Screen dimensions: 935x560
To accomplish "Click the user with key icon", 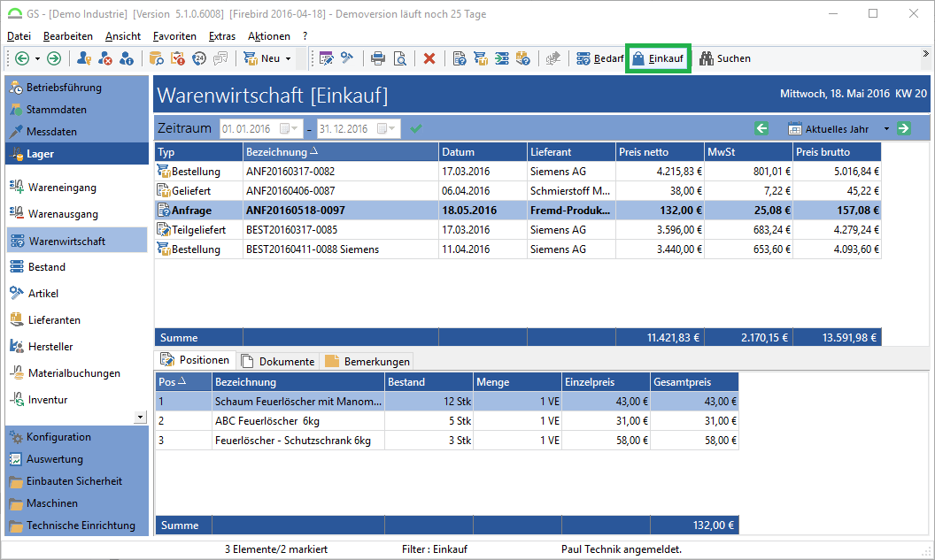I will 84,58.
